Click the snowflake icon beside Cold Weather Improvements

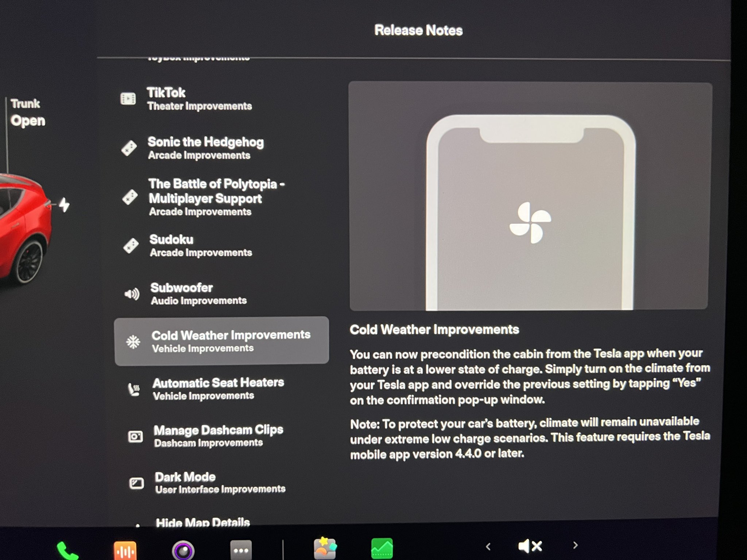(133, 342)
